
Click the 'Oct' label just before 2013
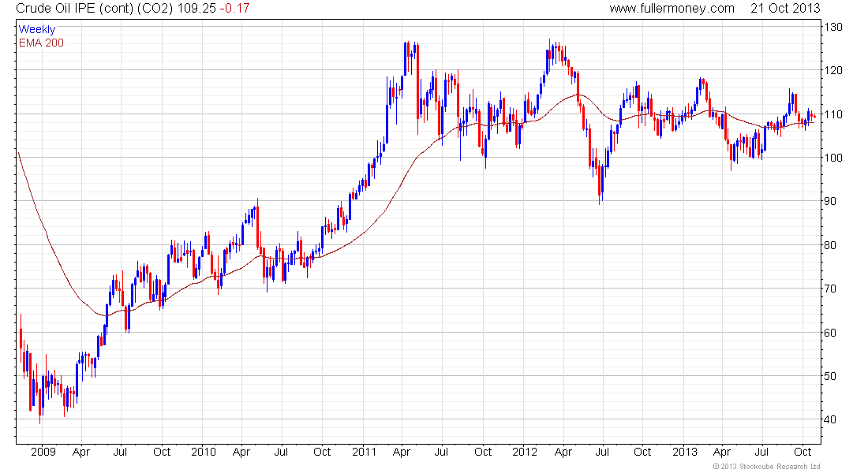coord(642,452)
